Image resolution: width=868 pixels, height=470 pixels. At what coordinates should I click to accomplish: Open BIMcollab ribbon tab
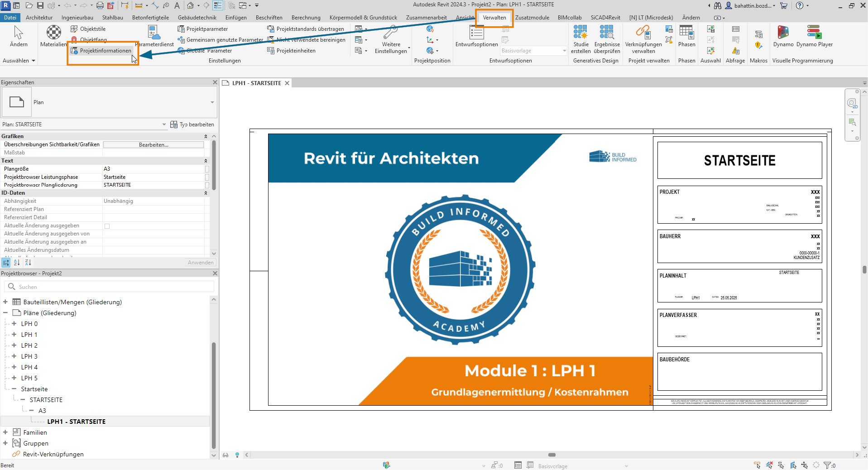click(570, 18)
